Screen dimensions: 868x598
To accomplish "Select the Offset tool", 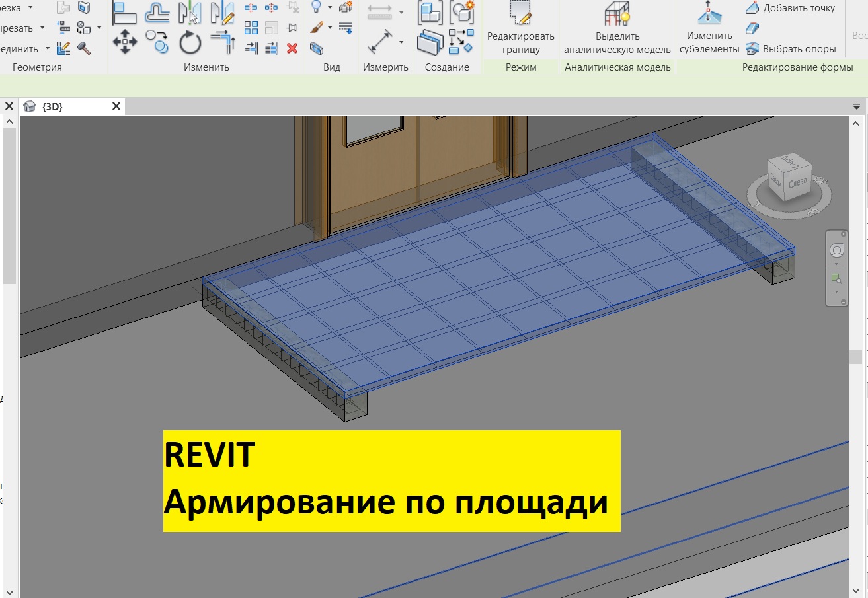I will pos(157,13).
